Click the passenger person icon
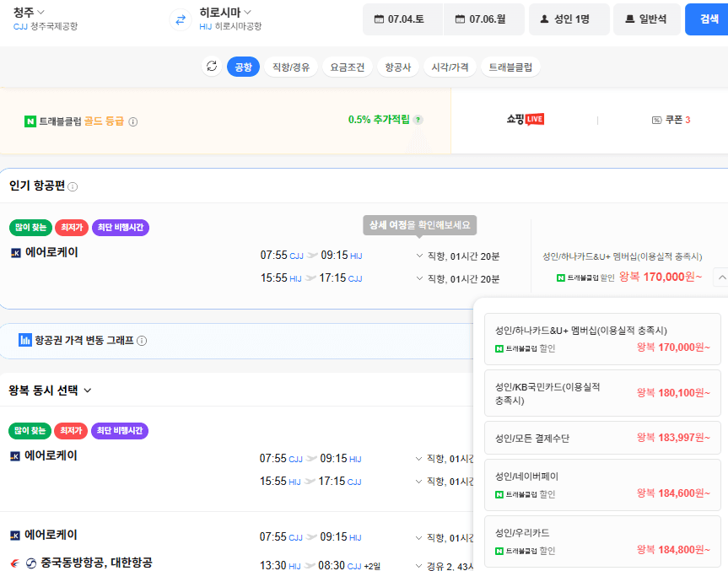 (544, 19)
